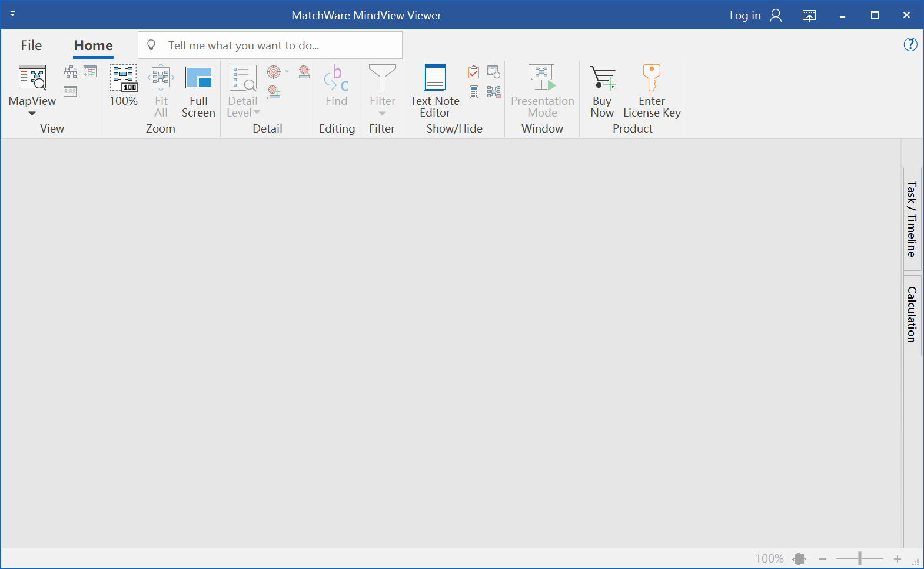924x569 pixels.
Task: Click the Log in link
Action: (x=745, y=15)
